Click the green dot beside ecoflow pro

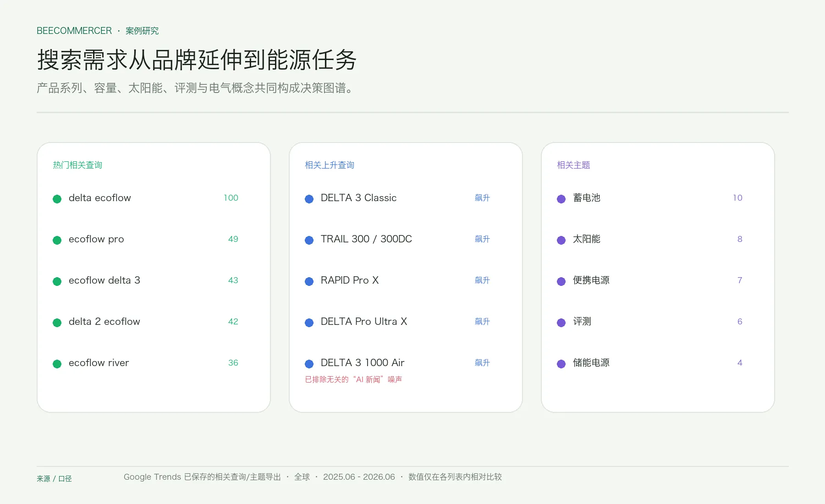(57, 240)
